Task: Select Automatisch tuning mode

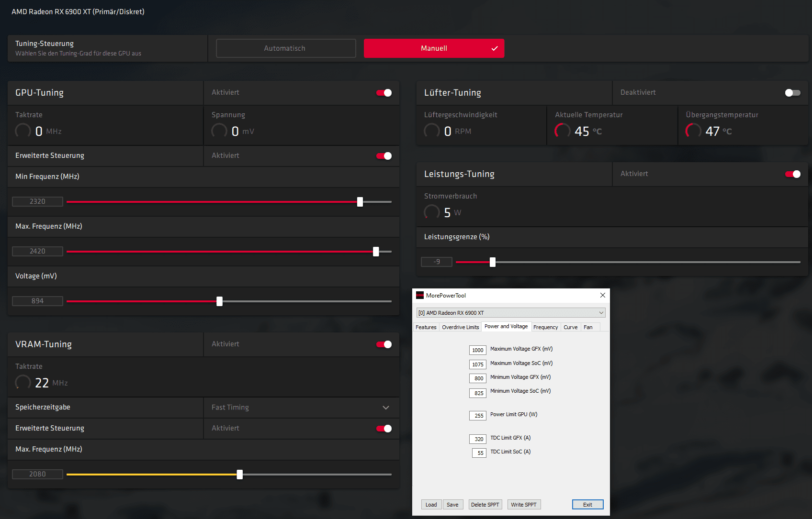Action: [x=286, y=48]
